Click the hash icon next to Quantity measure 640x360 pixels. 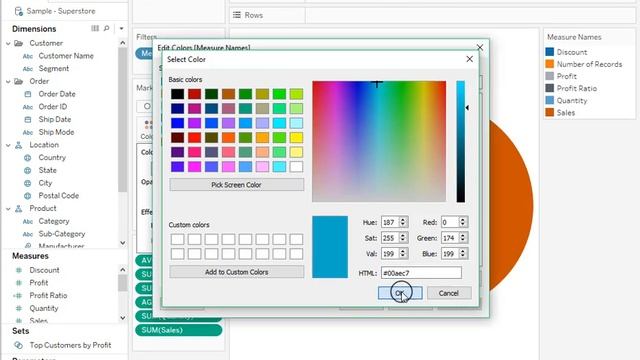(x=19, y=309)
